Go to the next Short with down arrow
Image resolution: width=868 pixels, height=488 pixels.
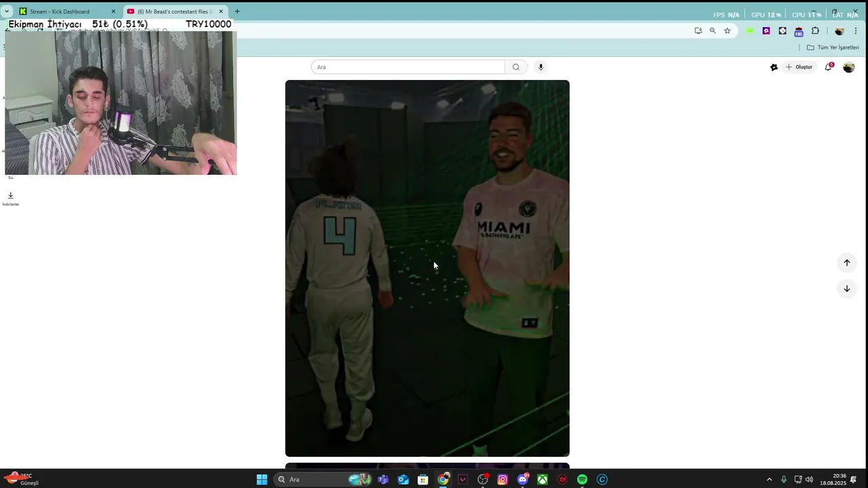coord(846,289)
